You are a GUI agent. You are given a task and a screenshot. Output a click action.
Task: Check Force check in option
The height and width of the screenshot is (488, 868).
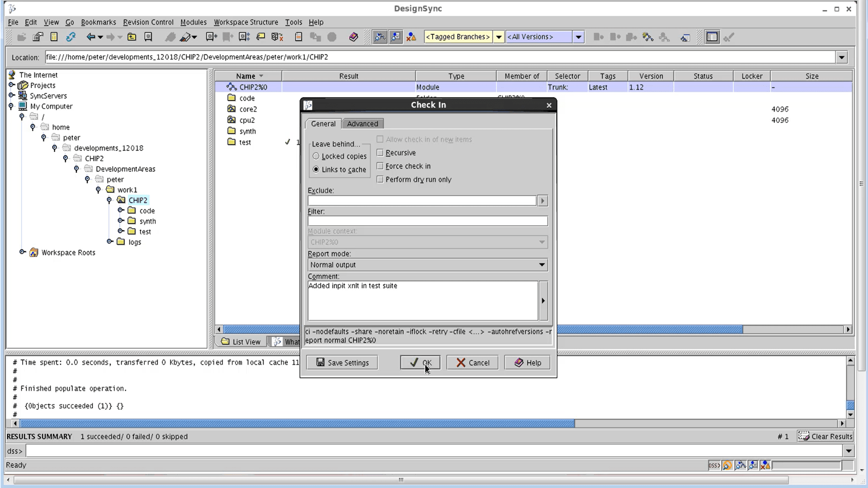380,166
